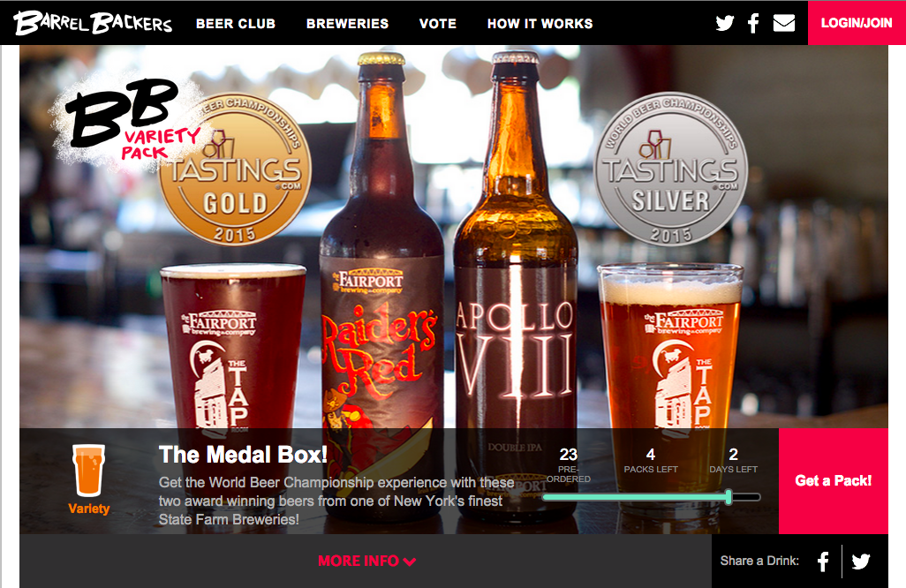Click the More Info chevron arrow
Viewport: 906px width, 588px height.
pyautogui.click(x=410, y=562)
